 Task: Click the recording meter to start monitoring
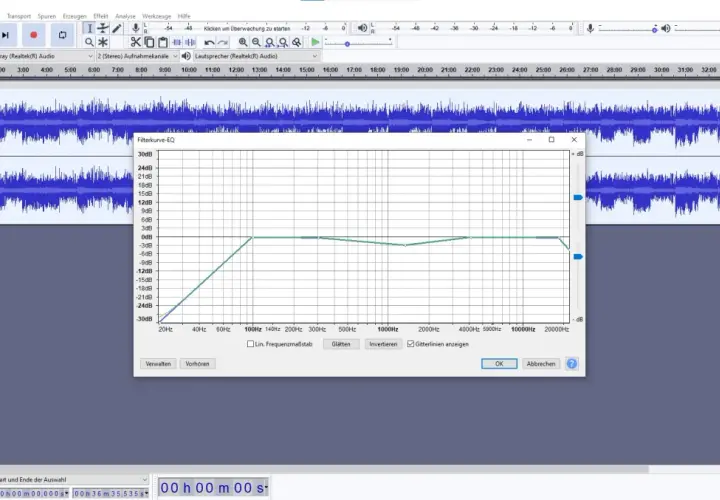click(x=247, y=28)
